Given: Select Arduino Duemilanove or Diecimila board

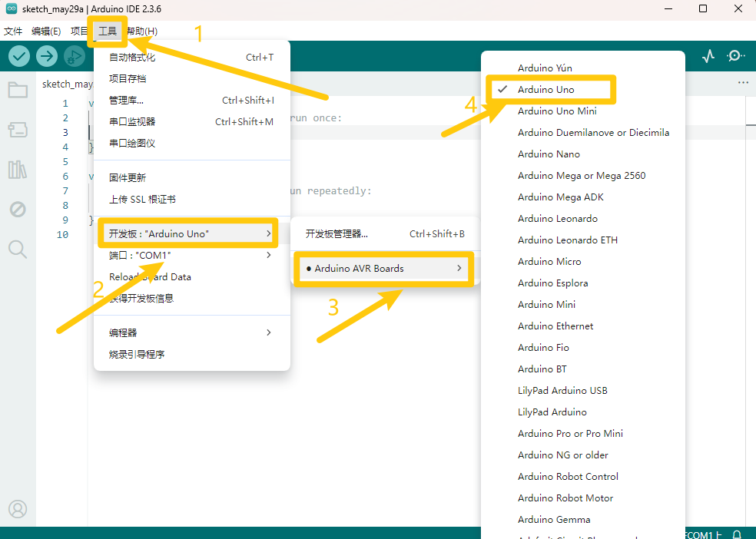Looking at the screenshot, I should 582,133.
